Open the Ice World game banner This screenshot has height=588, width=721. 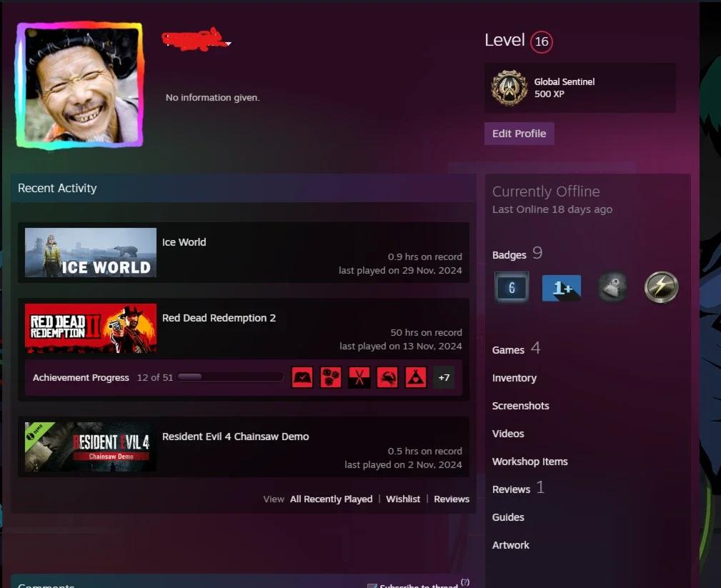[91, 252]
